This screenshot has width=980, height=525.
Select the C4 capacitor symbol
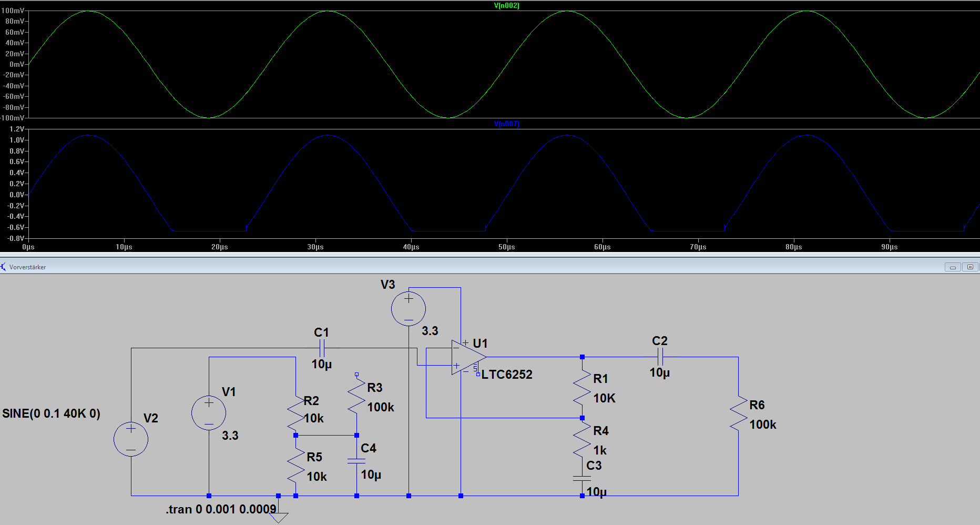tap(356, 461)
